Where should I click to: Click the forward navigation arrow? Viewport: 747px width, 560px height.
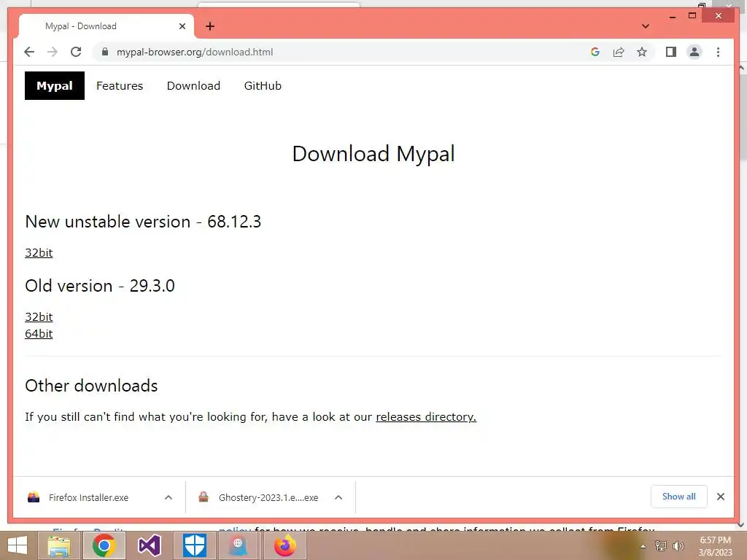tap(53, 52)
